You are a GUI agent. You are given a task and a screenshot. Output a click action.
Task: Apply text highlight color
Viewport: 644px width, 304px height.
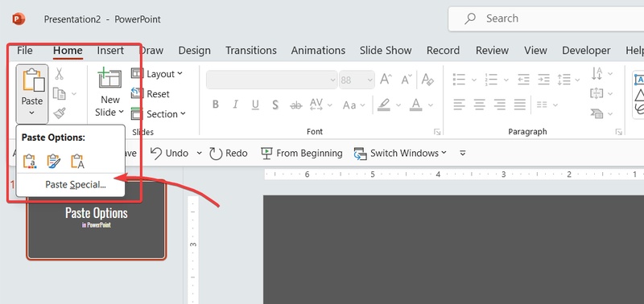pyautogui.click(x=384, y=105)
